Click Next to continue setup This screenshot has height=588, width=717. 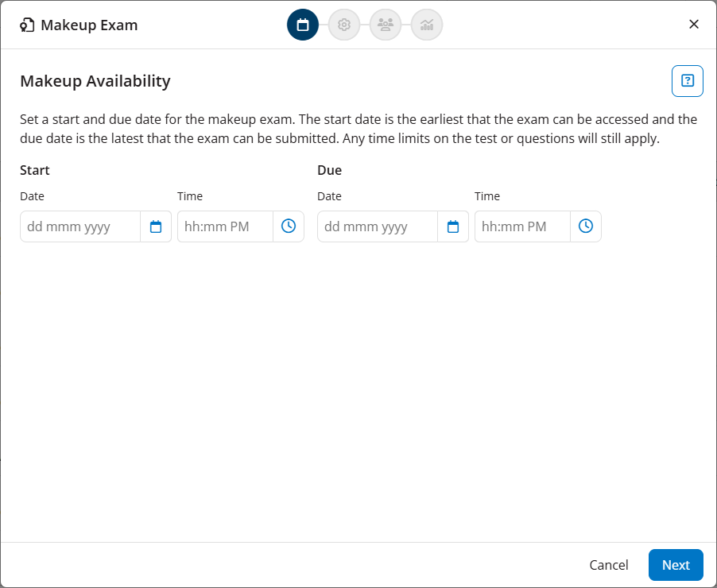pos(676,565)
